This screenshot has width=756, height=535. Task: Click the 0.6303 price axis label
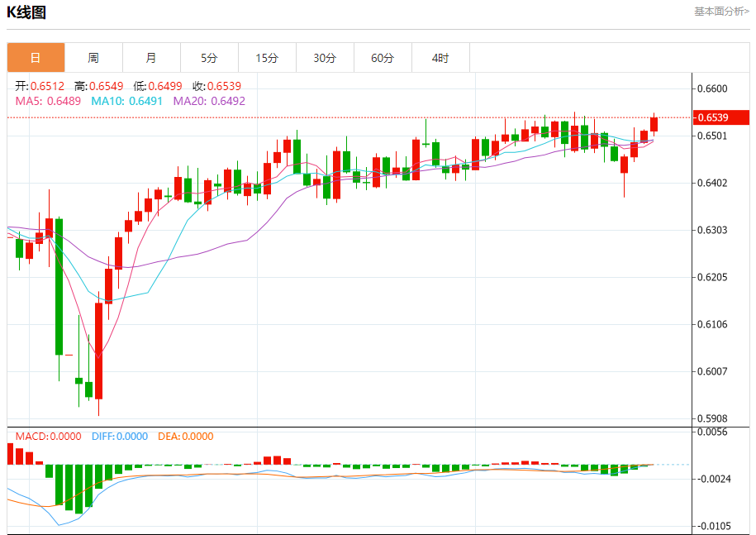point(712,230)
